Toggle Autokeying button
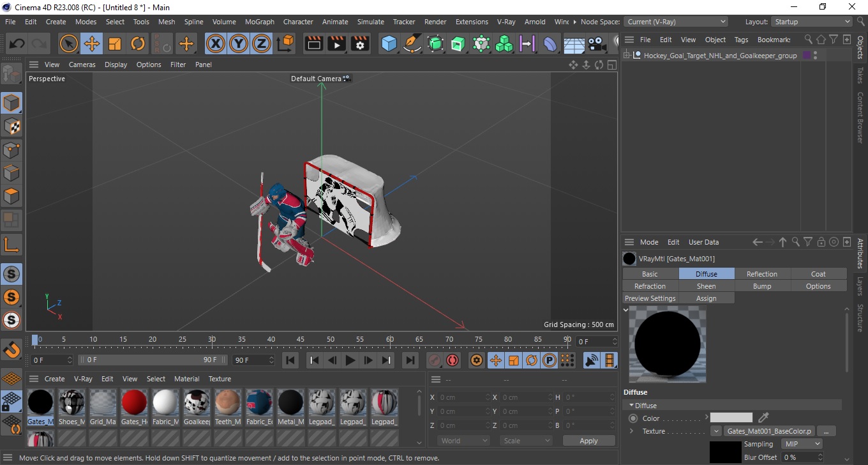This screenshot has width=868, height=465. click(x=453, y=360)
